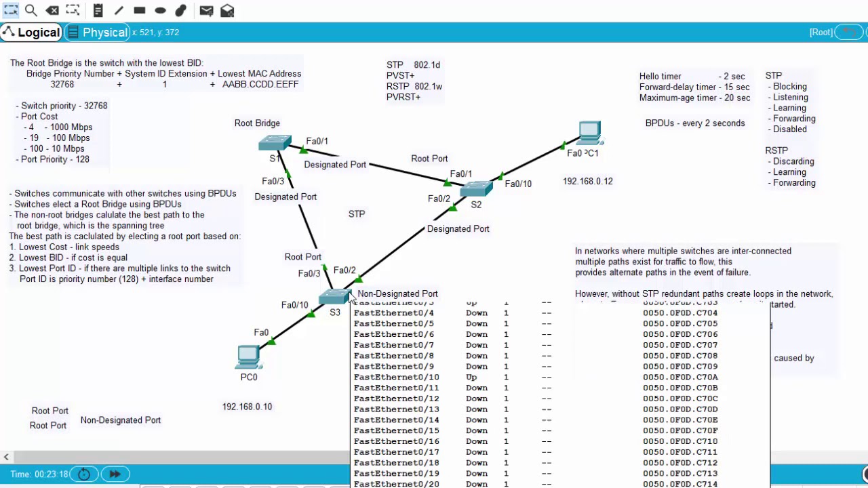The width and height of the screenshot is (868, 488).
Task: Select the Draw Freeform tool
Action: pyautogui.click(x=180, y=10)
